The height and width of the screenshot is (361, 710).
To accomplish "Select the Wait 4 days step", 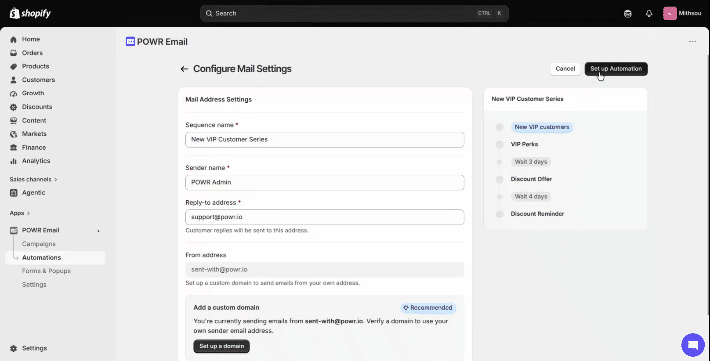I will (531, 197).
